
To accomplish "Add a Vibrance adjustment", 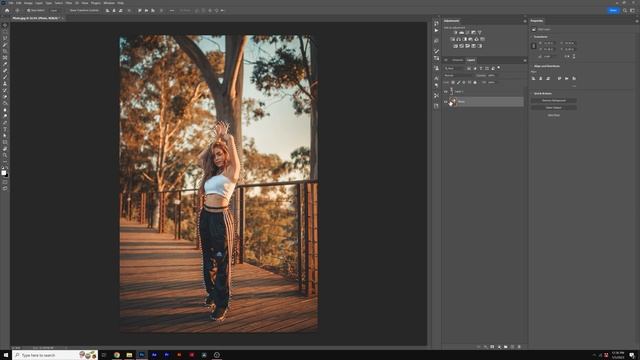I will (480, 32).
